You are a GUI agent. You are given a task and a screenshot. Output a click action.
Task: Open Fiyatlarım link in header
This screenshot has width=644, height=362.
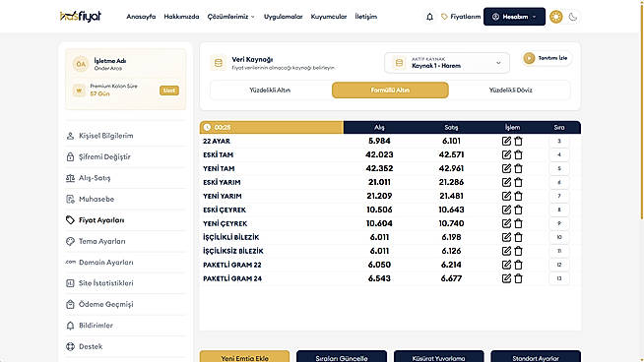[461, 17]
